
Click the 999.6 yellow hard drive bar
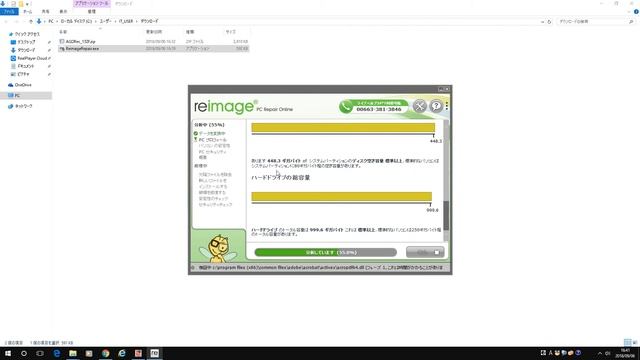[342, 197]
